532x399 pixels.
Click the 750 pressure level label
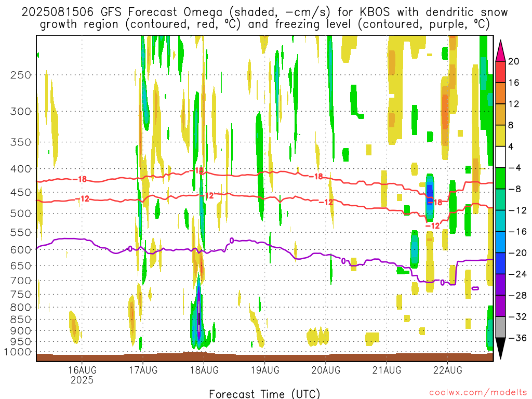21,295
